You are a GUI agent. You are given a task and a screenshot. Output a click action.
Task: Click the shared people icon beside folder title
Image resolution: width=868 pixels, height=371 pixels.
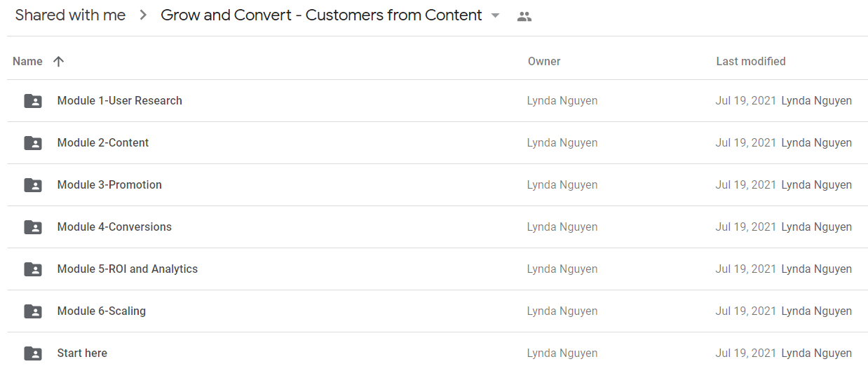point(524,17)
